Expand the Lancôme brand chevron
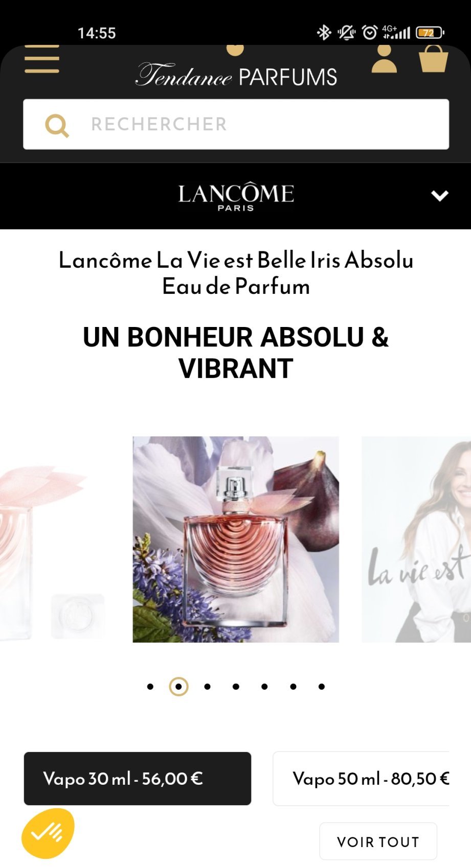The width and height of the screenshot is (471, 868). click(x=440, y=196)
